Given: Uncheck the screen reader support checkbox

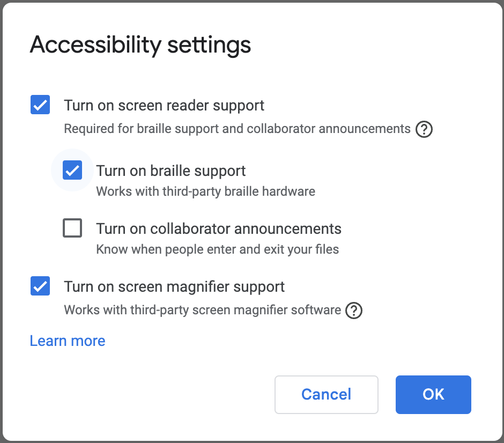Looking at the screenshot, I should click(x=40, y=105).
